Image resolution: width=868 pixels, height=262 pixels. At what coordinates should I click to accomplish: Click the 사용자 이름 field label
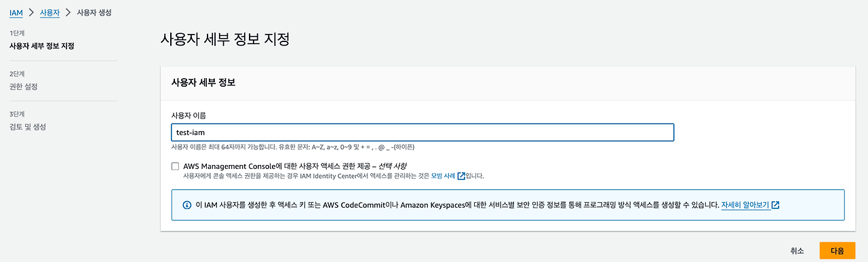(189, 115)
